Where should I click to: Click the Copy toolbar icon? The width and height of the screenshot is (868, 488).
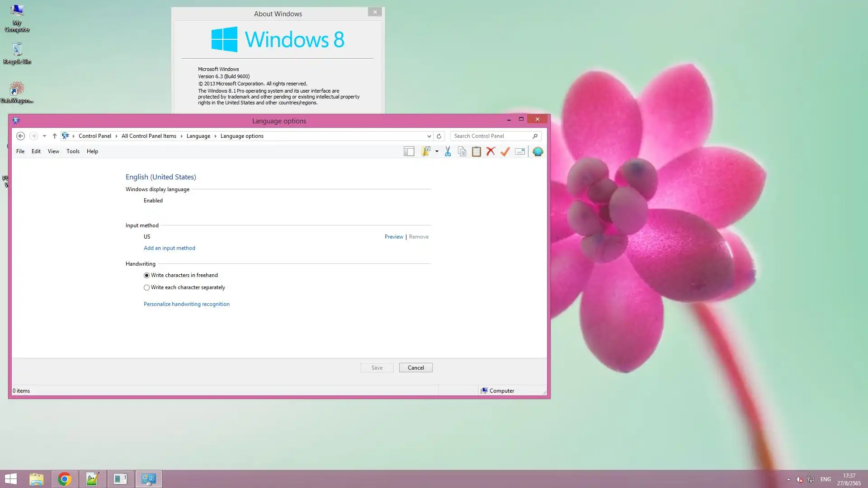coord(462,151)
